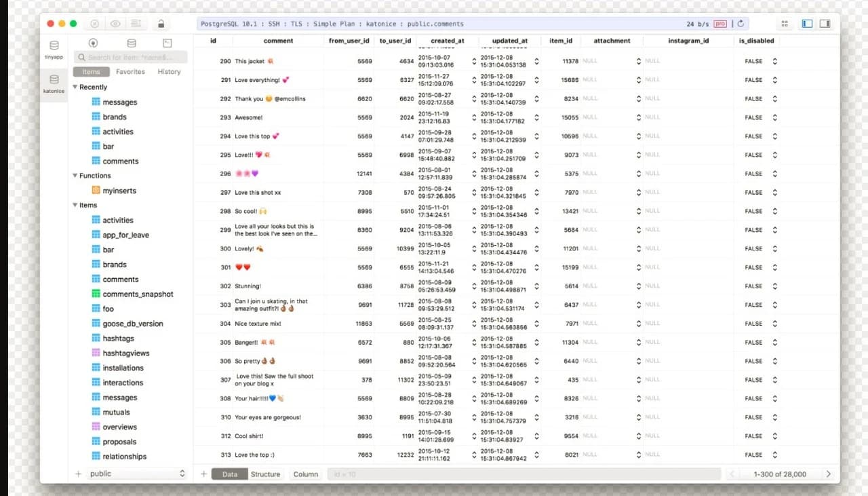Open the terminal console icon above search

click(167, 43)
